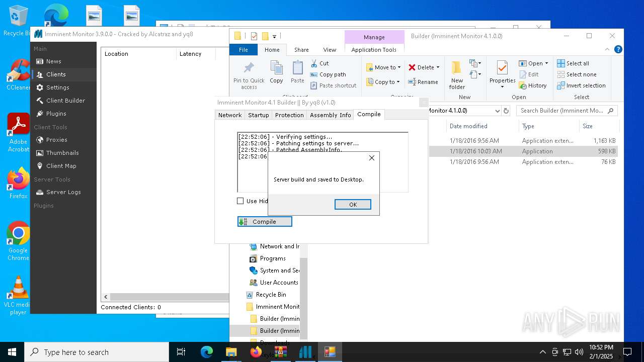Open the Application Tools ribbon tab
644x362 pixels.
coord(374,50)
